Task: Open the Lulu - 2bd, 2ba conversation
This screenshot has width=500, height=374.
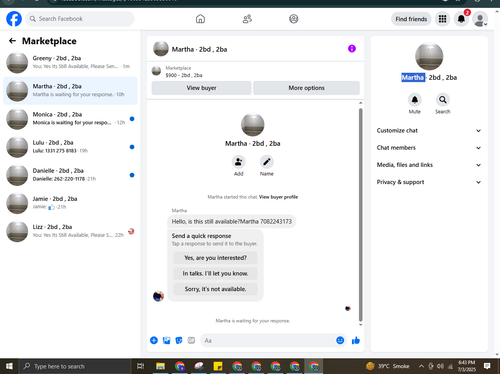Action: (x=70, y=147)
